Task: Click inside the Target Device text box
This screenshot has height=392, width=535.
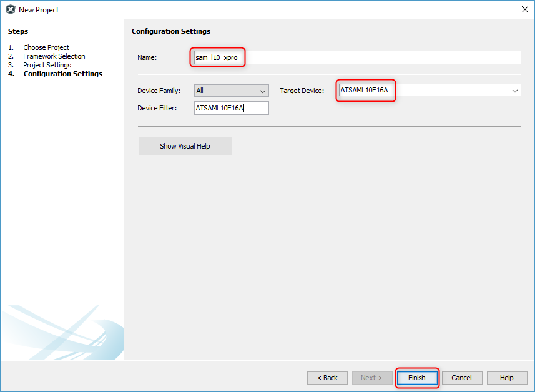Action: coord(425,91)
